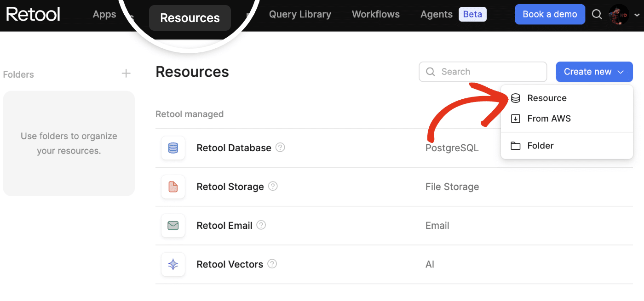This screenshot has height=301, width=644.
Task: Show help for Retool Storage
Action: pyautogui.click(x=273, y=186)
